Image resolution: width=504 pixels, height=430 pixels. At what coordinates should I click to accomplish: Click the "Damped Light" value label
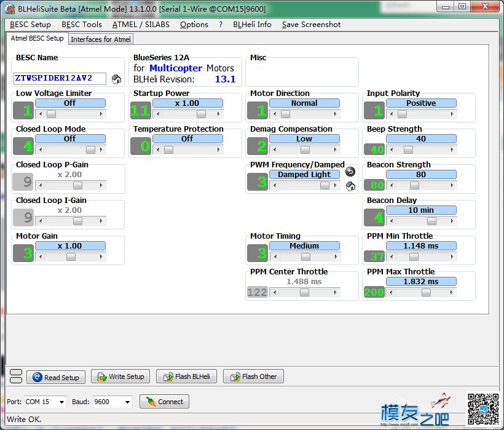pyautogui.click(x=304, y=174)
